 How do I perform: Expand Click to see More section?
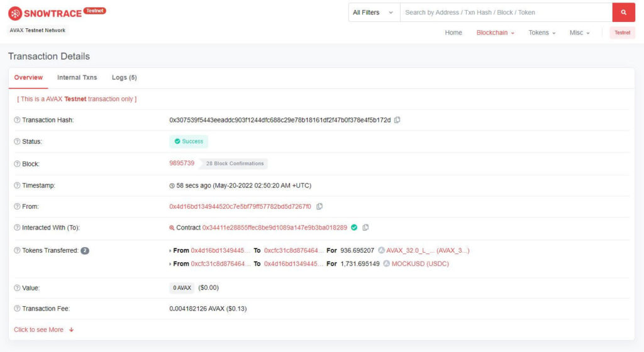pos(43,329)
